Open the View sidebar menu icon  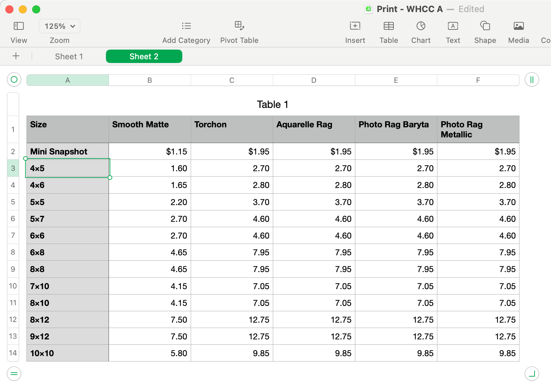coord(18,26)
